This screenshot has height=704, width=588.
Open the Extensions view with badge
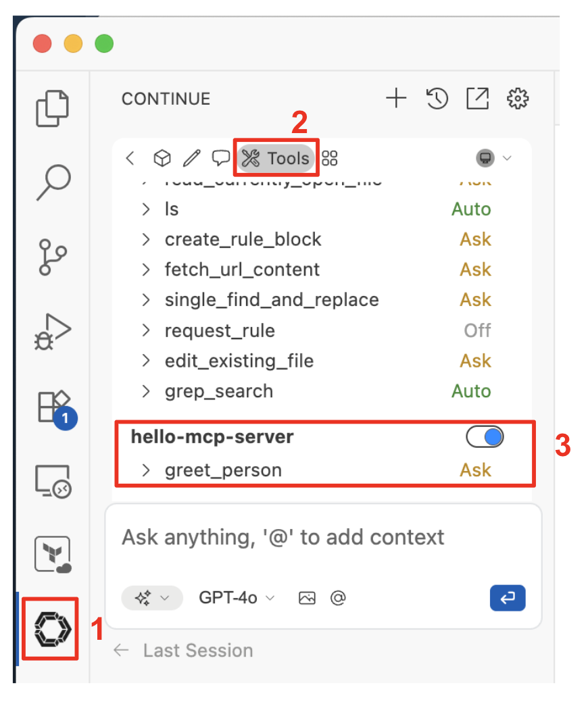pyautogui.click(x=56, y=409)
